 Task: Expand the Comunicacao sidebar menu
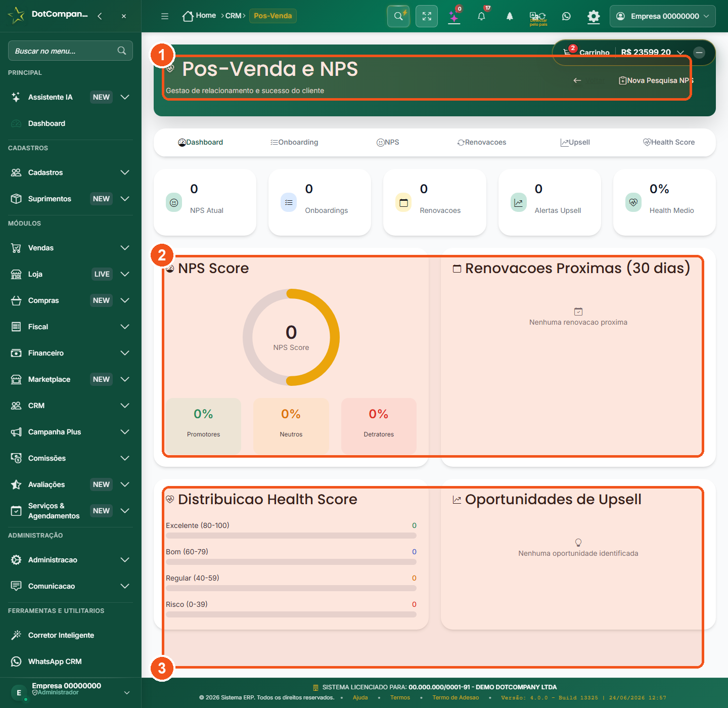(x=70, y=586)
